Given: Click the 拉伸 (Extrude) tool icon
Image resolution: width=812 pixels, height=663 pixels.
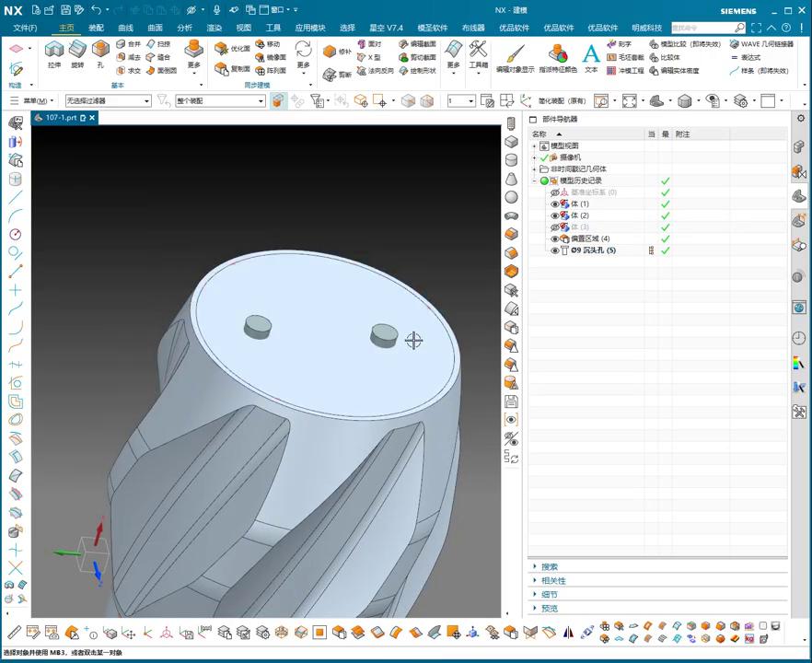Looking at the screenshot, I should 53,50.
